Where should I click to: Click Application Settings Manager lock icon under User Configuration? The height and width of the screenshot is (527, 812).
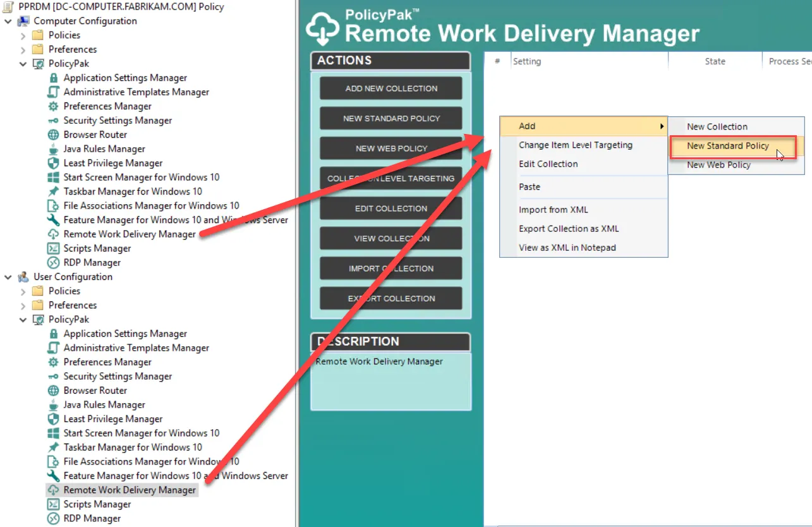[54, 334]
